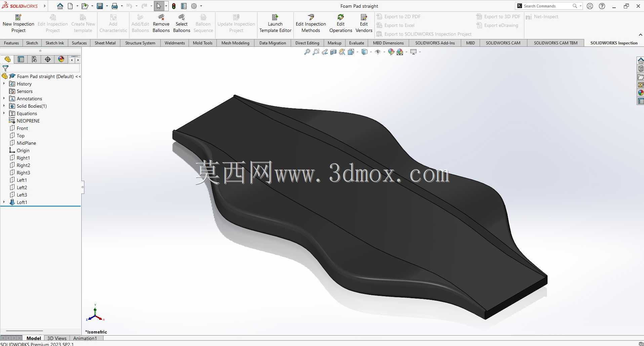Open the Sheet Metal tab
This screenshot has height=346, width=644.
(105, 43)
